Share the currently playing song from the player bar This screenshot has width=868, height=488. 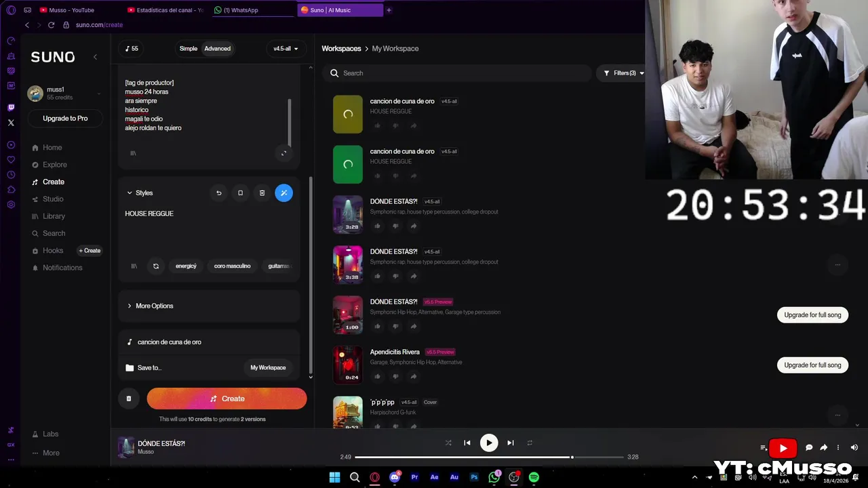pos(824,447)
